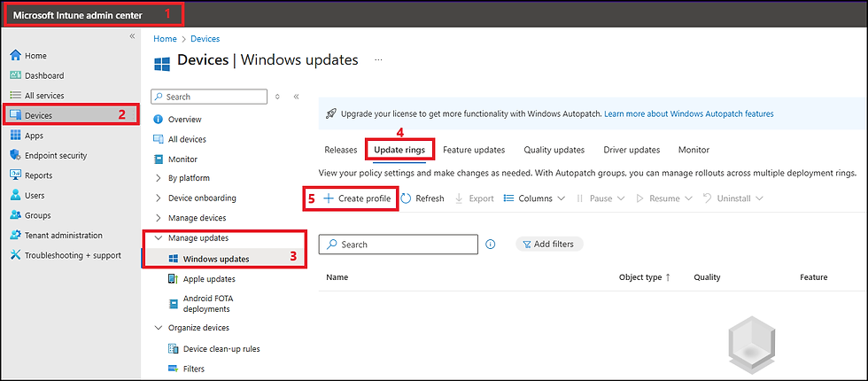Click Add filters
Viewport: 868px width, 381px height.
(x=549, y=245)
